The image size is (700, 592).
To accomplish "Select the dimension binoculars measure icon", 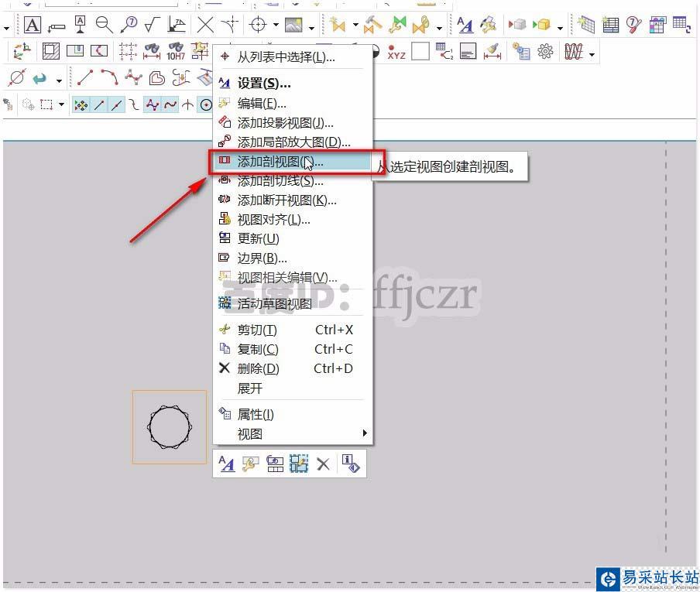I will 152,51.
